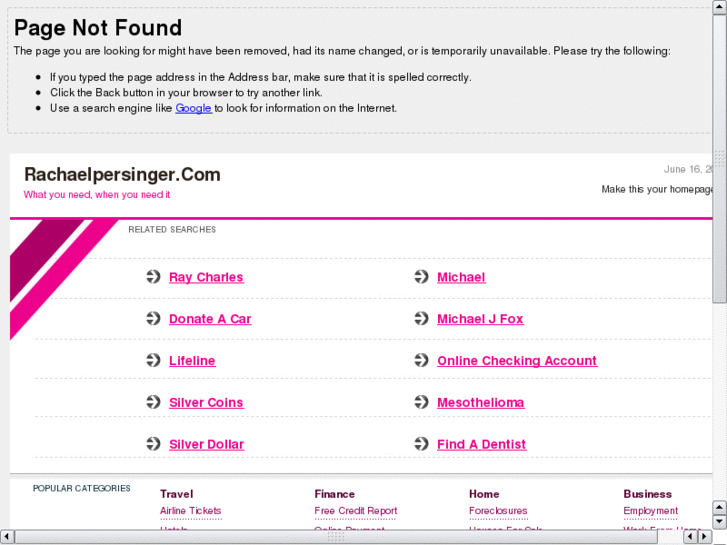Screen dimensions: 727x545
Task: Follow the Michael related search link
Action: click(x=461, y=277)
